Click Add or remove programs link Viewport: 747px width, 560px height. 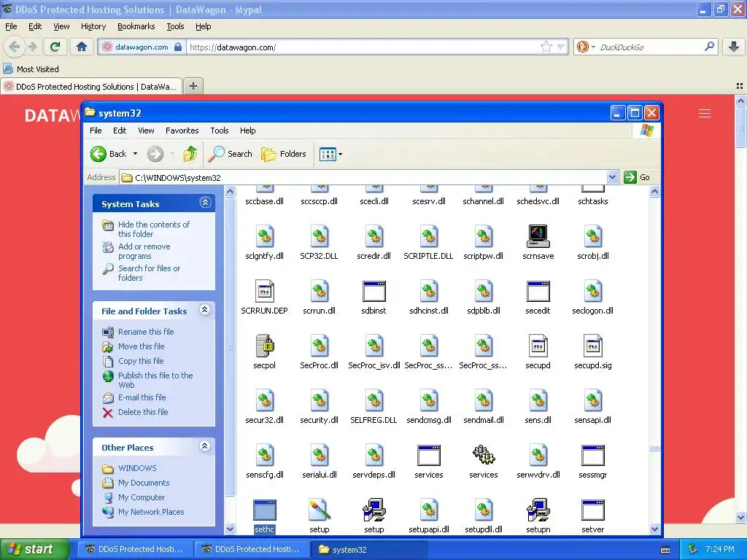(x=144, y=251)
